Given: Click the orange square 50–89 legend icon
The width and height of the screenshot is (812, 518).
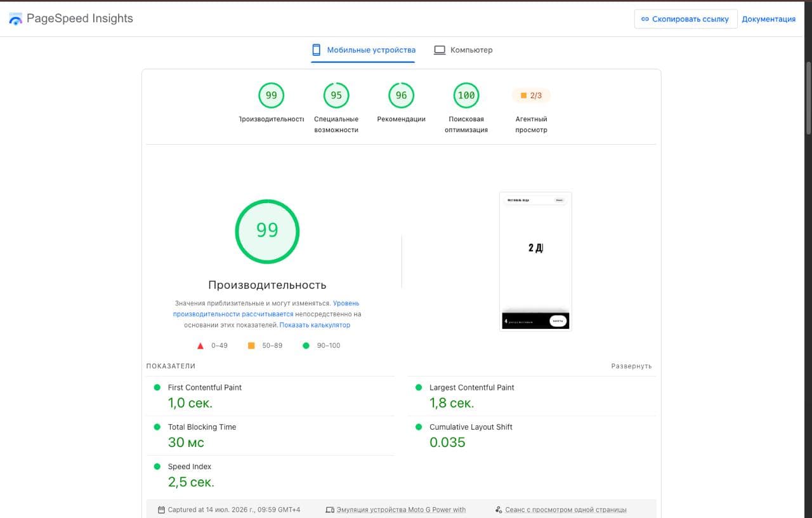Looking at the screenshot, I should click(251, 346).
